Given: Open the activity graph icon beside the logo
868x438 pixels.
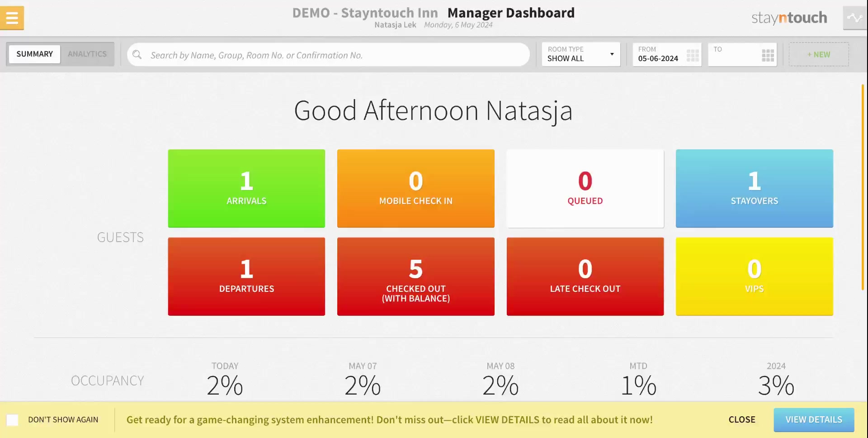Looking at the screenshot, I should click(x=854, y=18).
